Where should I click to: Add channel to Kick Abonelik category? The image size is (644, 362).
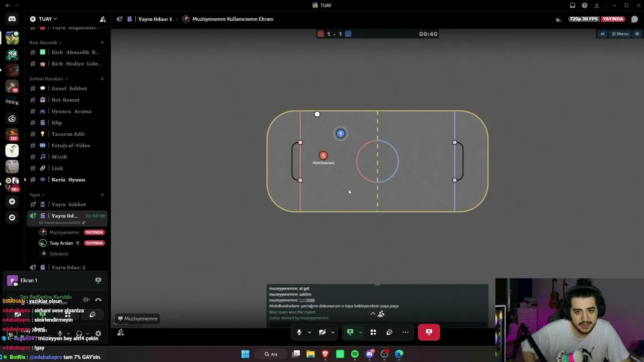click(102, 43)
